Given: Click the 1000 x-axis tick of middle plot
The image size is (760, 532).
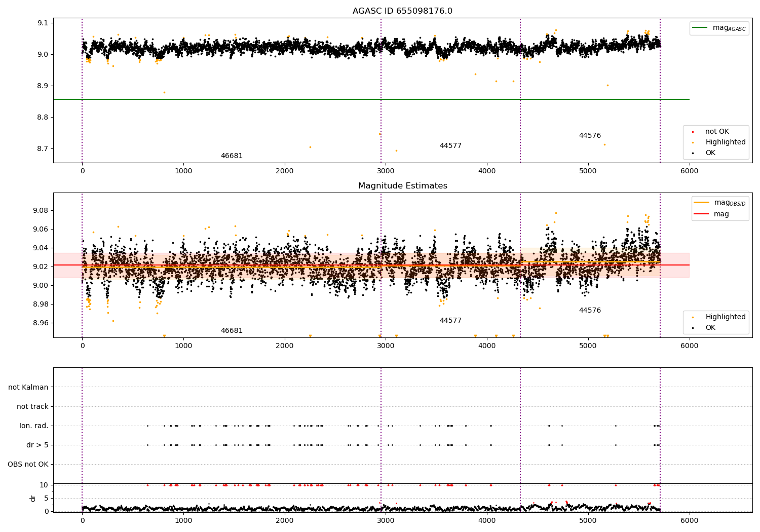Looking at the screenshot, I should click(x=183, y=346).
